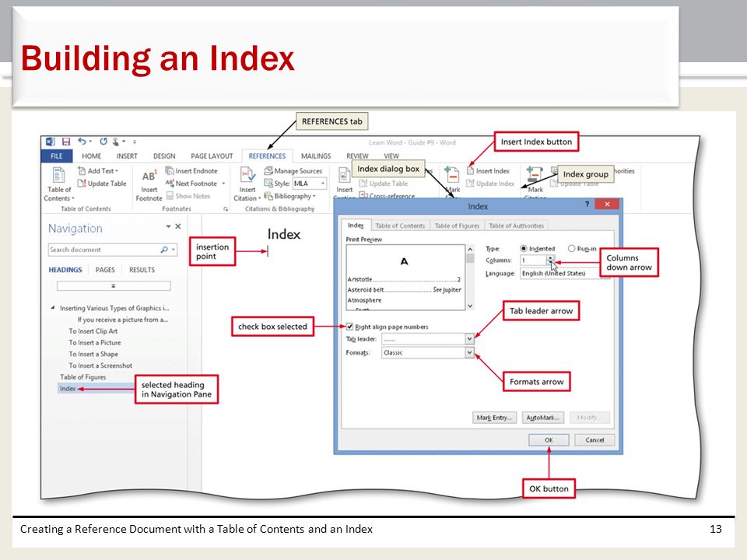Select To Insert Clip Art heading

(x=93, y=331)
